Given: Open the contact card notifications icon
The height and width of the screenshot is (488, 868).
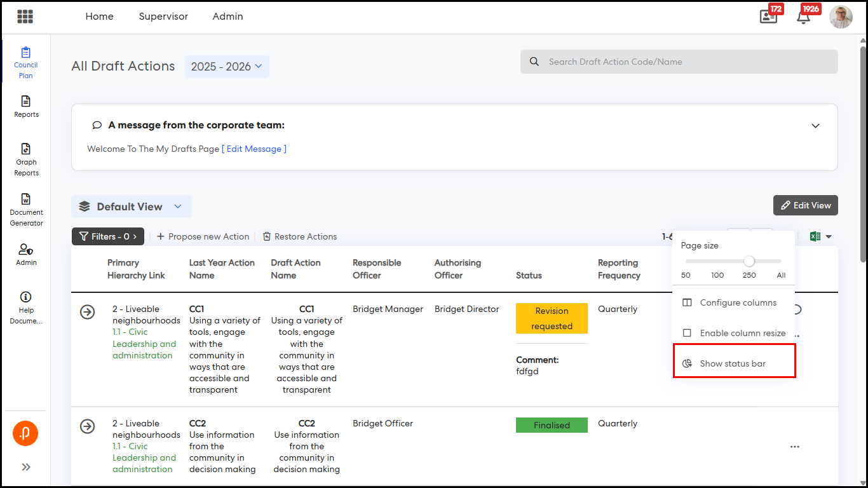Looking at the screenshot, I should coord(768,17).
